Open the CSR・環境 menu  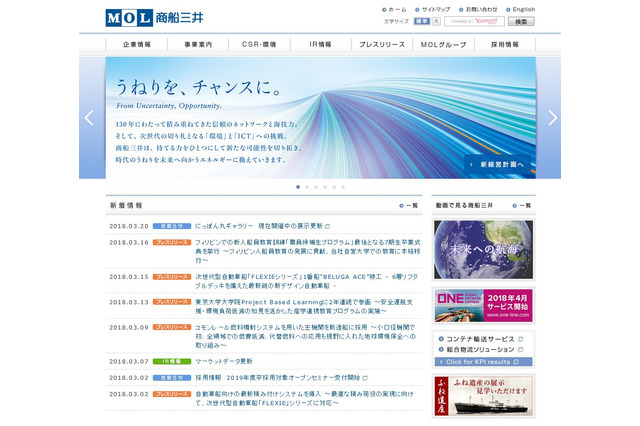click(259, 44)
